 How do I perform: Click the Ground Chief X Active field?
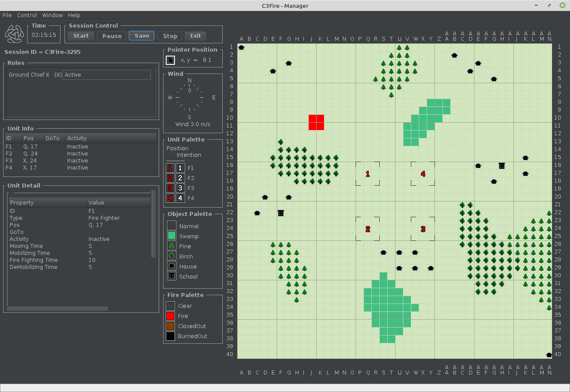pos(107,75)
